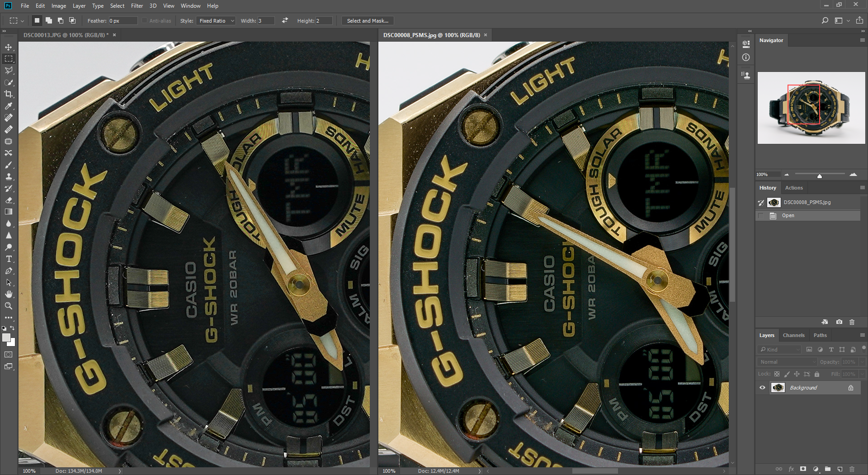Select the Polygonal Lasso tool
Viewport: 868px width, 475px height.
point(9,71)
